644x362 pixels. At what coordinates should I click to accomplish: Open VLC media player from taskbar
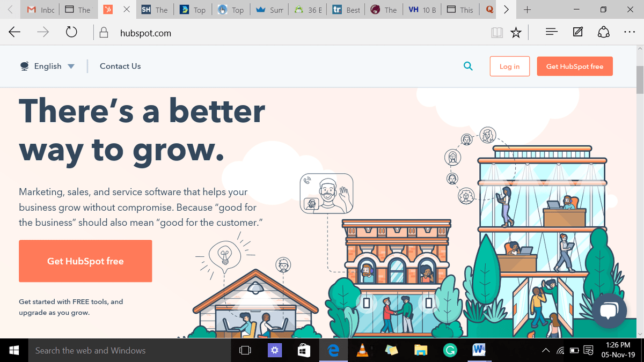(x=362, y=350)
